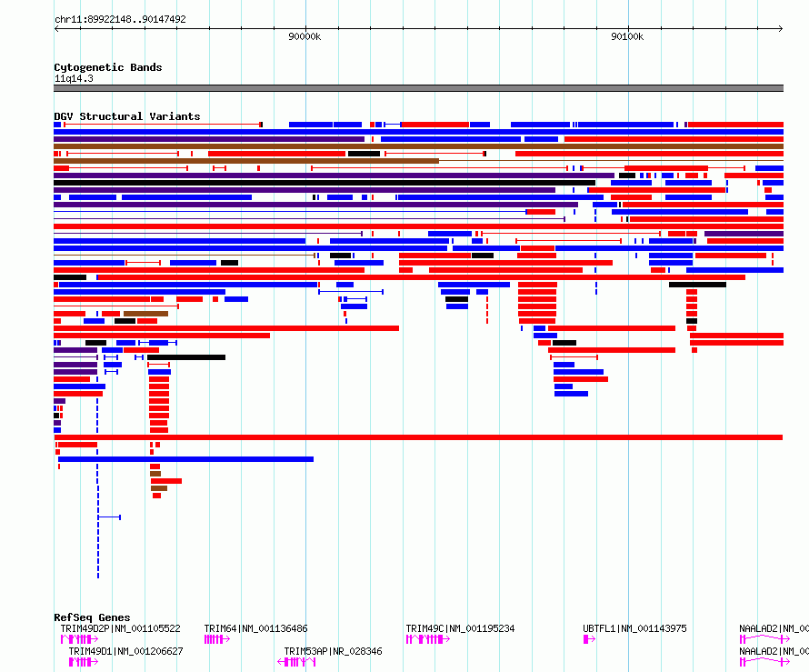Select the 11q14.3 band label
The width and height of the screenshot is (809, 672).
(74, 78)
